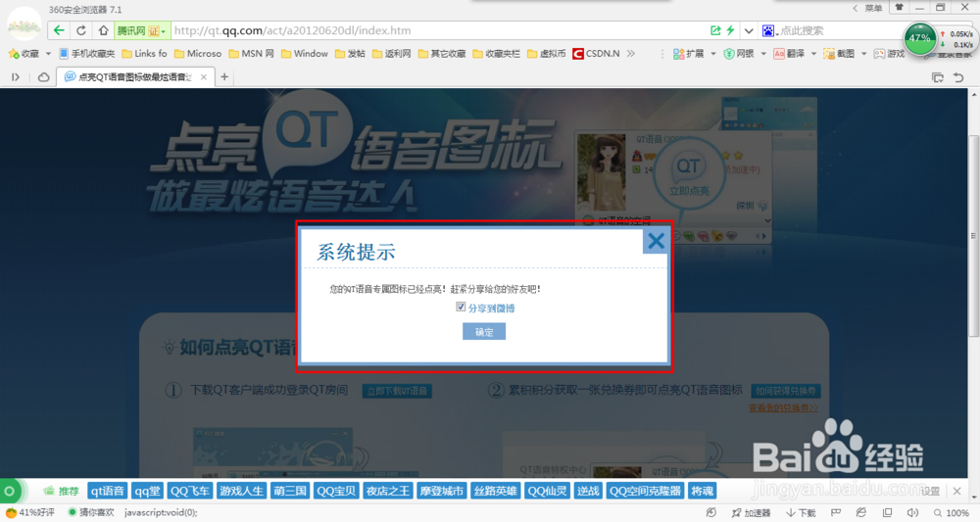
Task: Click the 47% green speed ball
Action: point(919,38)
